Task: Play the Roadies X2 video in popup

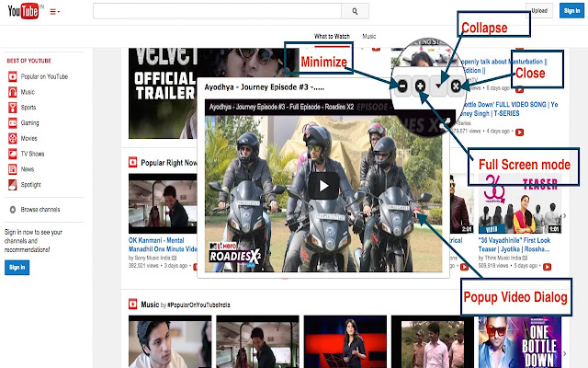Action: pos(323,186)
